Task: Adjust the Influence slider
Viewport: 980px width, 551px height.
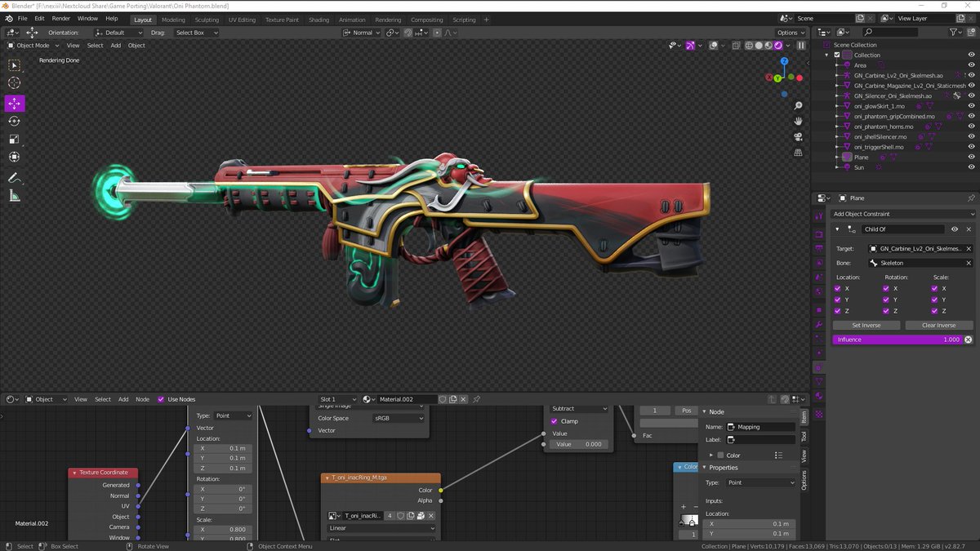Action: 898,339
